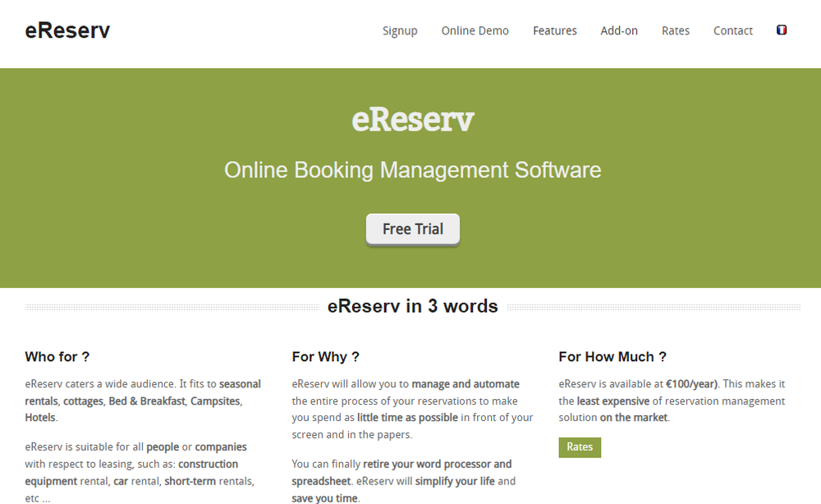Go to the Contact page
Viewport: 821px width, 504px height.
click(733, 31)
